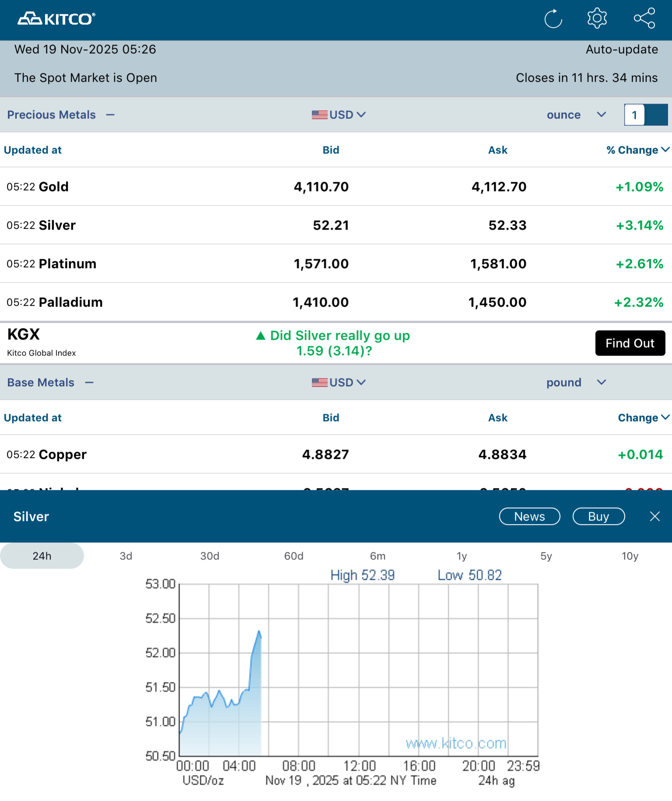Click the Find Out button

(630, 343)
